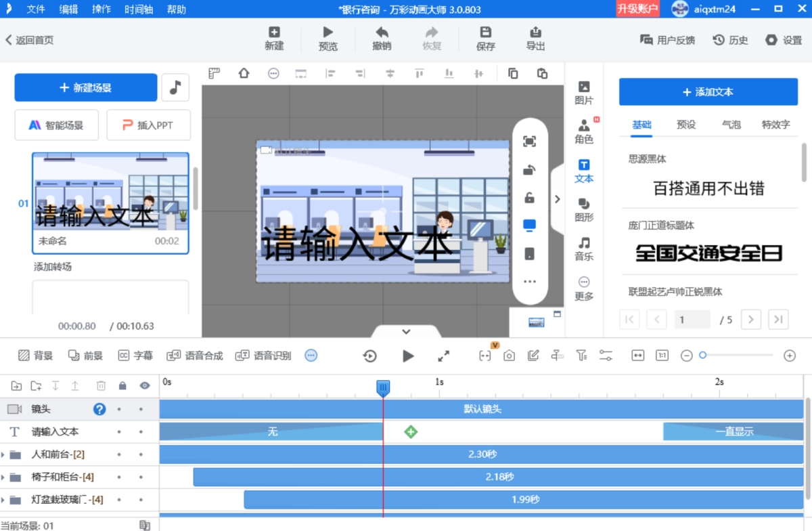The width and height of the screenshot is (812, 531).
Task: Open the 角色 character panel
Action: point(584,126)
